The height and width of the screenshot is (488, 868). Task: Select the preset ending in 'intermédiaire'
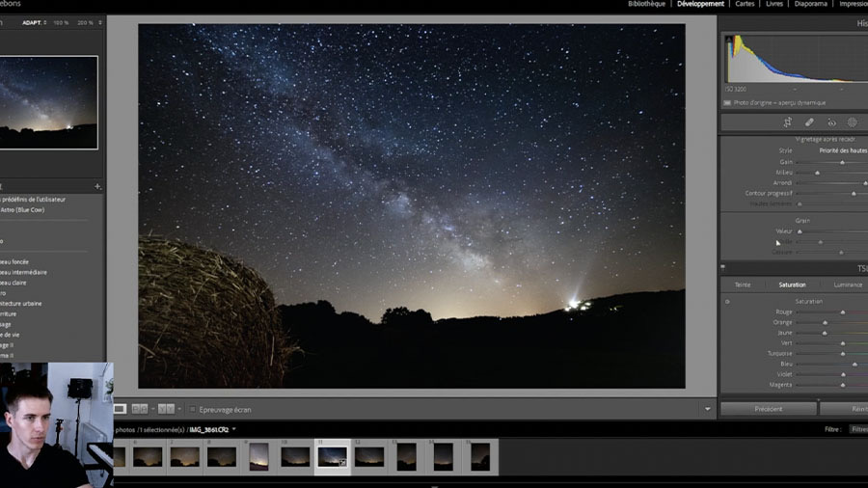pyautogui.click(x=23, y=272)
